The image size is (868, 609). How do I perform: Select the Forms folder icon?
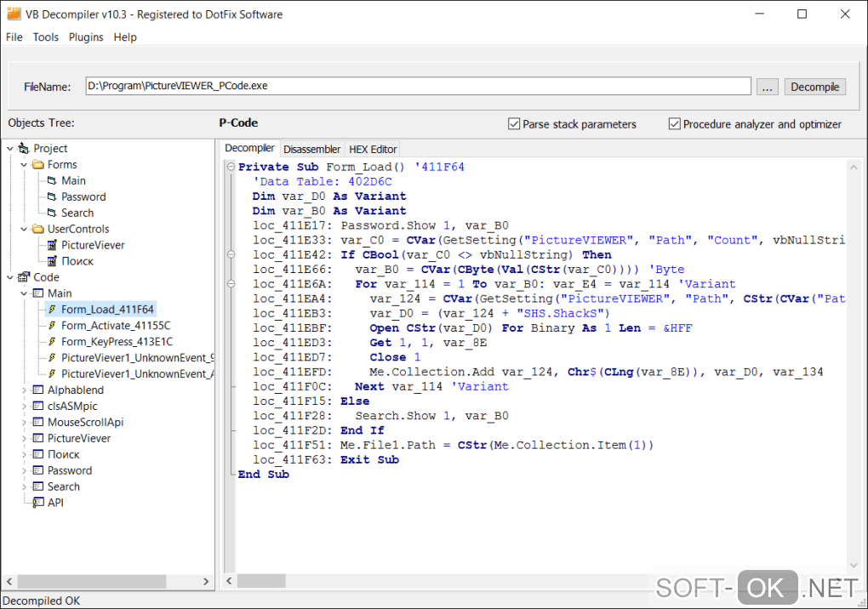click(x=38, y=165)
